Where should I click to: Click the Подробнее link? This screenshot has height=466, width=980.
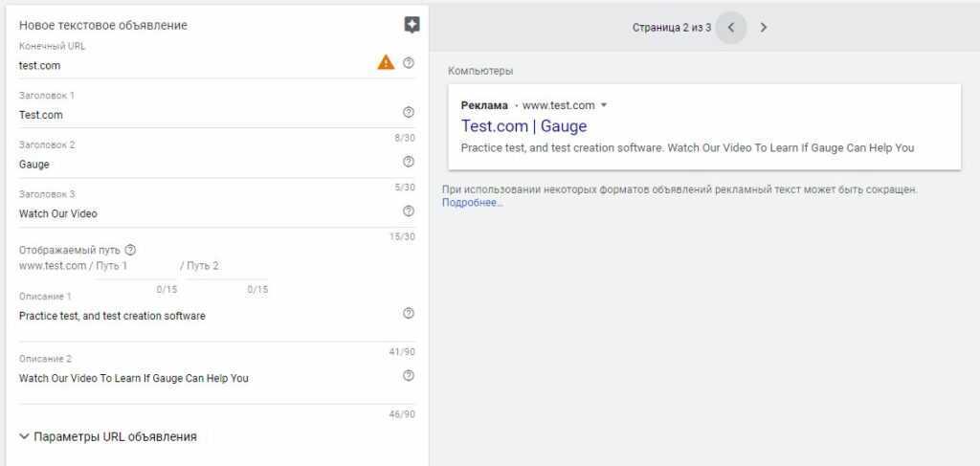(472, 203)
